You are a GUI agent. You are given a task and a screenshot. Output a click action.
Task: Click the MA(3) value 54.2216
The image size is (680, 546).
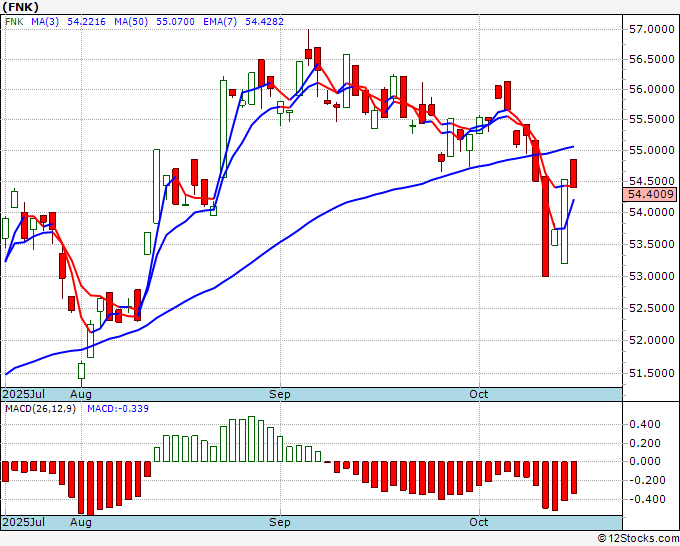coord(86,21)
